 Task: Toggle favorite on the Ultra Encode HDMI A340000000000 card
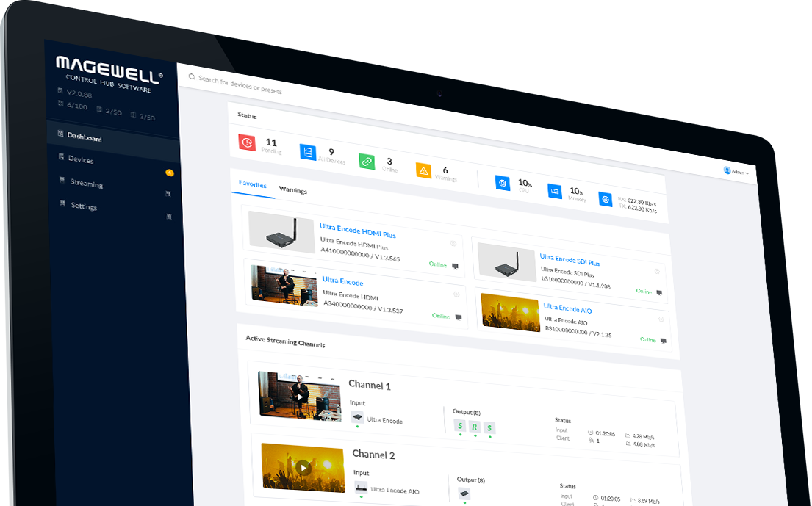(456, 294)
